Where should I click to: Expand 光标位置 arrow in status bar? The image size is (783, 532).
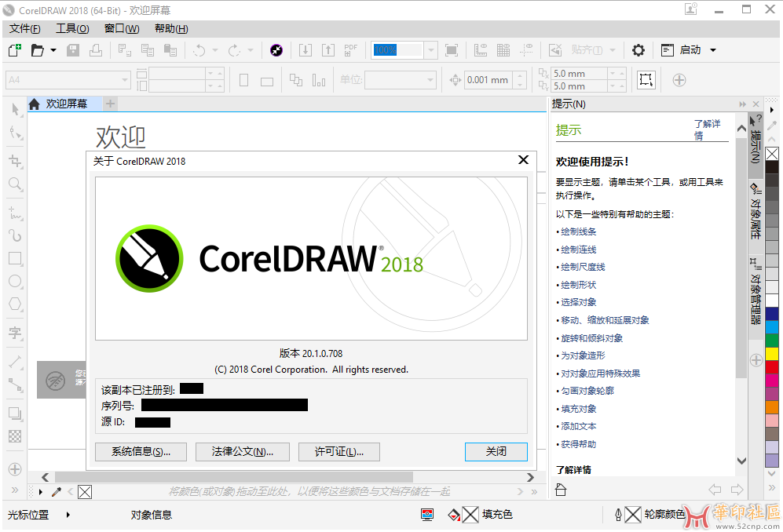coord(68,515)
